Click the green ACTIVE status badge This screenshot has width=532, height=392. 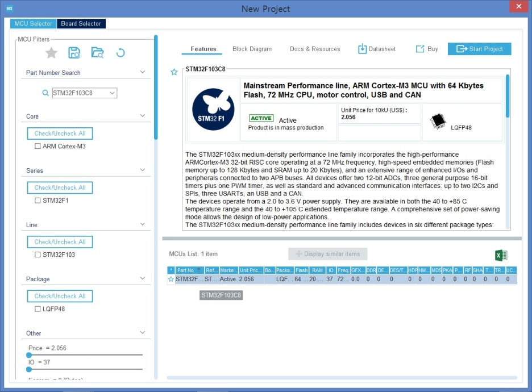click(261, 118)
